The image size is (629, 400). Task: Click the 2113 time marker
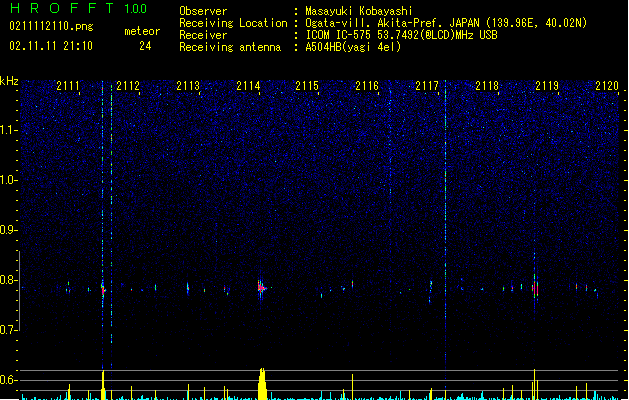coord(188,86)
